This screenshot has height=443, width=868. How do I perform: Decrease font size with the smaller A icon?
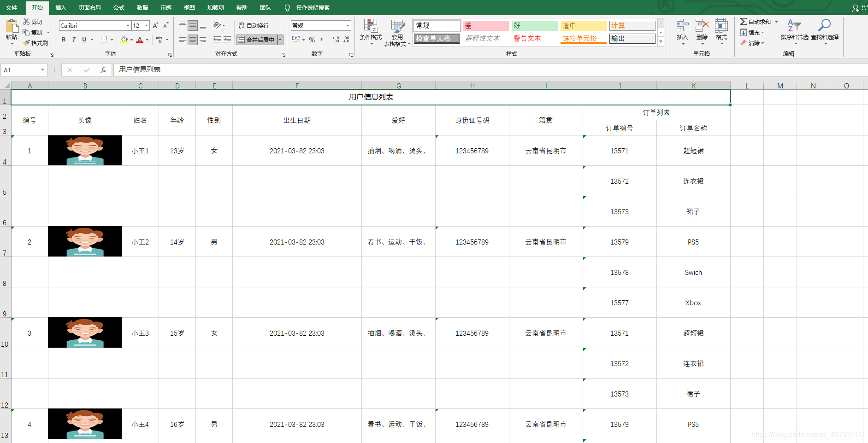166,25
